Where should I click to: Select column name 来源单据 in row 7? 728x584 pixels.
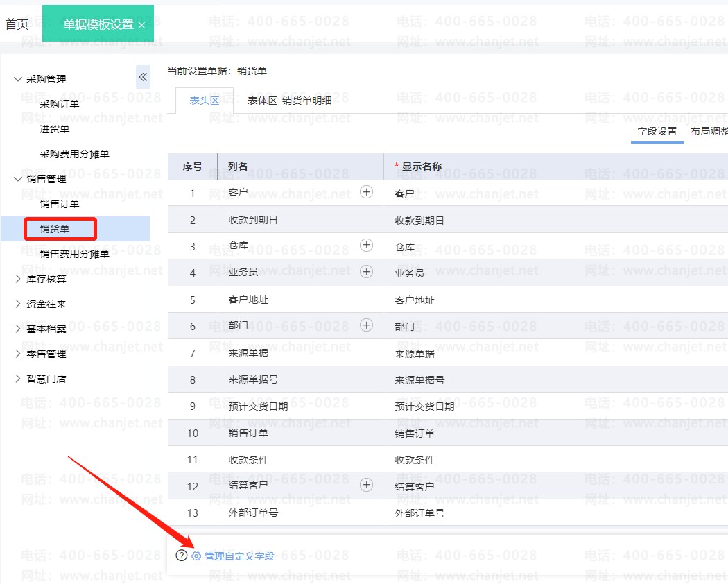248,353
